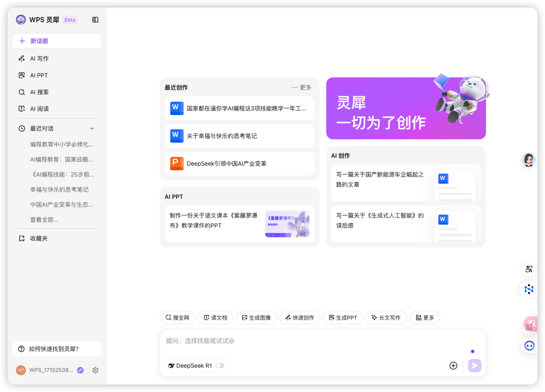This screenshot has height=392, width=545.
Task: Open conversation AI编程教育：国家战略...
Action: pyautogui.click(x=61, y=159)
